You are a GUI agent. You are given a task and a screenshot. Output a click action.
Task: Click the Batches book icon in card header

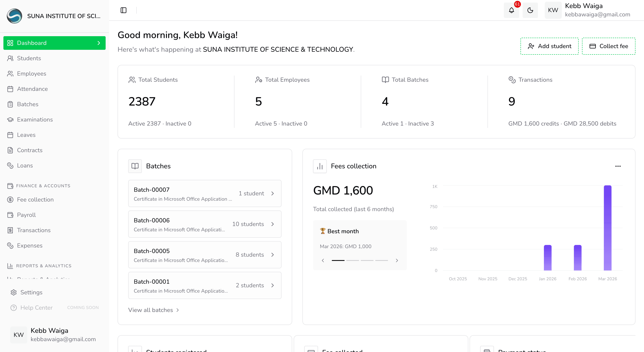coord(135,166)
